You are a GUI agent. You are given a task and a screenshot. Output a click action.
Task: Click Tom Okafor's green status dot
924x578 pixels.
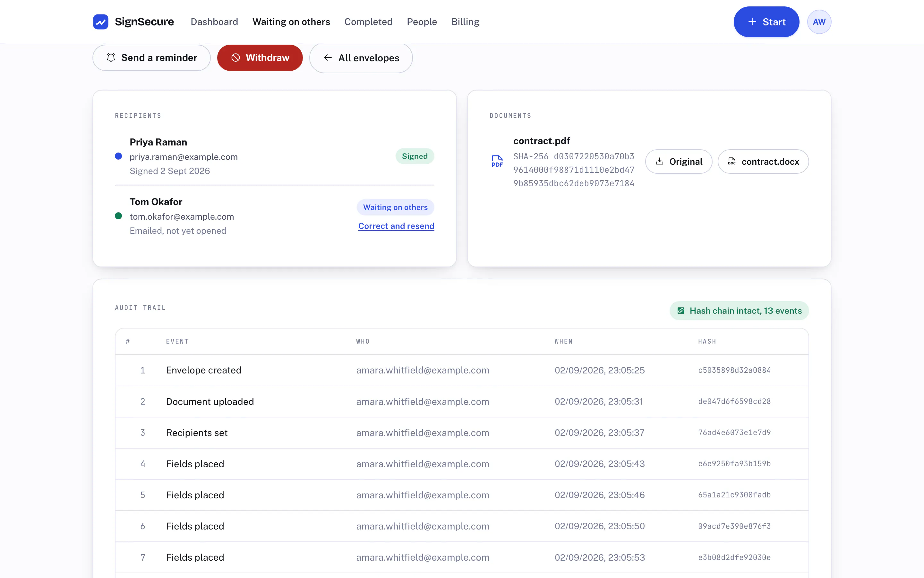tap(118, 216)
